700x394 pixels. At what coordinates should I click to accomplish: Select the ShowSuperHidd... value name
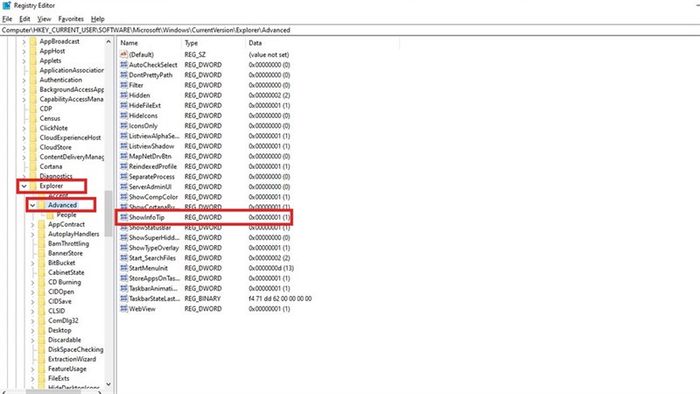154,238
